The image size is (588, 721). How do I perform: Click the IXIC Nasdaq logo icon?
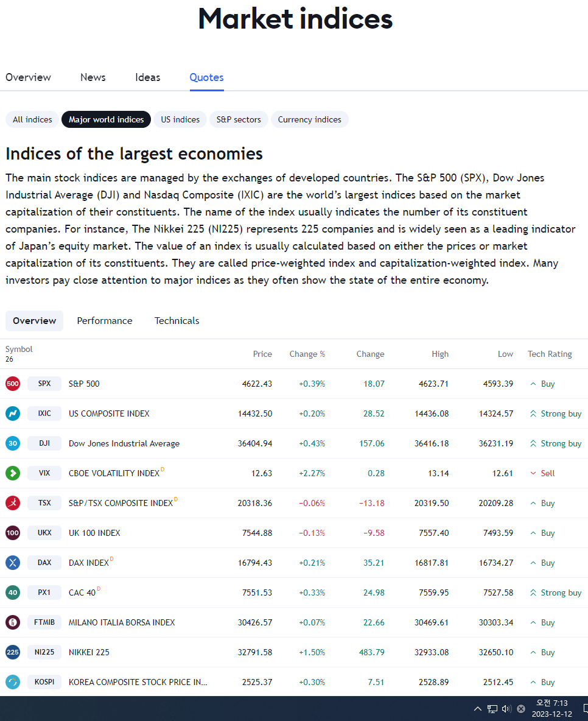(13, 413)
